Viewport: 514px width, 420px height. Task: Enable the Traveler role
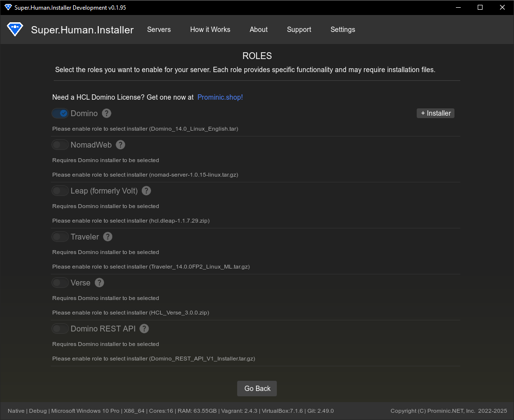coord(60,237)
